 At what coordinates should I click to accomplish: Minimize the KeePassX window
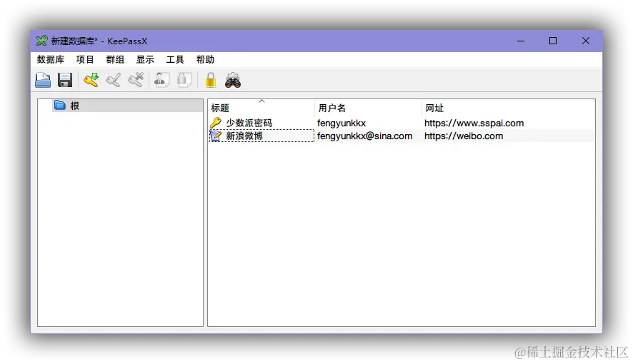[521, 41]
